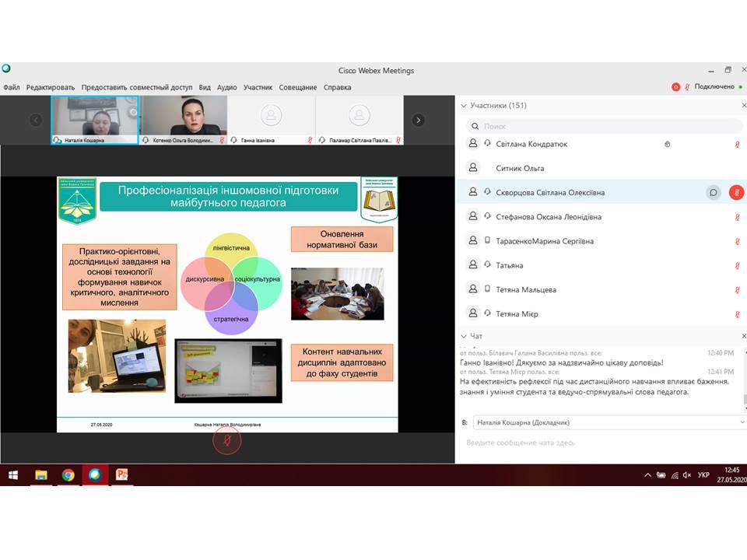Click the search magnifier icon in participants
747x560 pixels.
(474, 126)
